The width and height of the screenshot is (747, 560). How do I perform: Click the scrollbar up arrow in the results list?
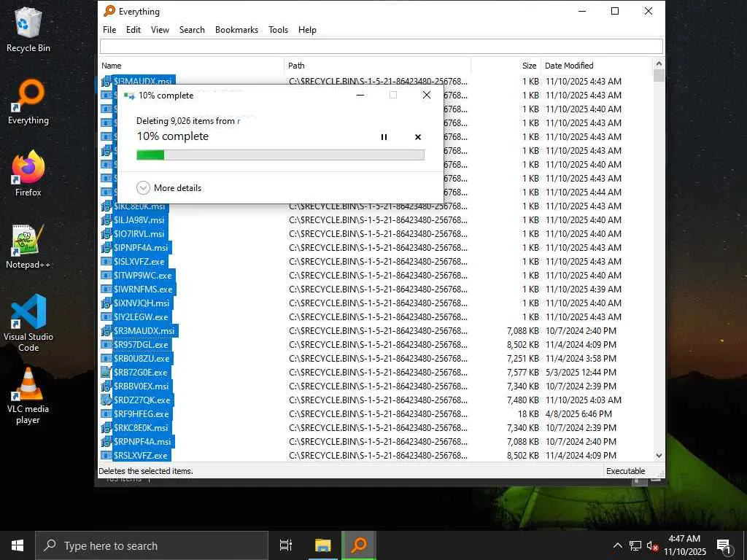tap(659, 64)
